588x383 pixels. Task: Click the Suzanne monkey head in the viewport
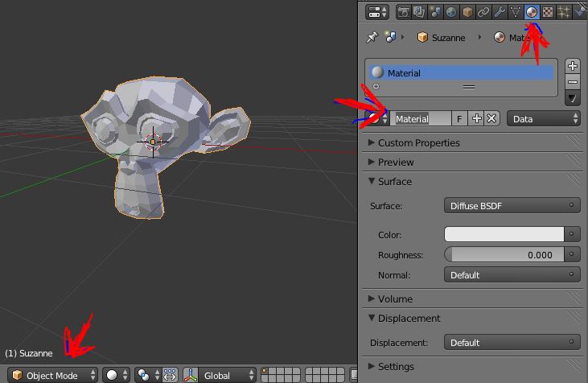(165, 147)
